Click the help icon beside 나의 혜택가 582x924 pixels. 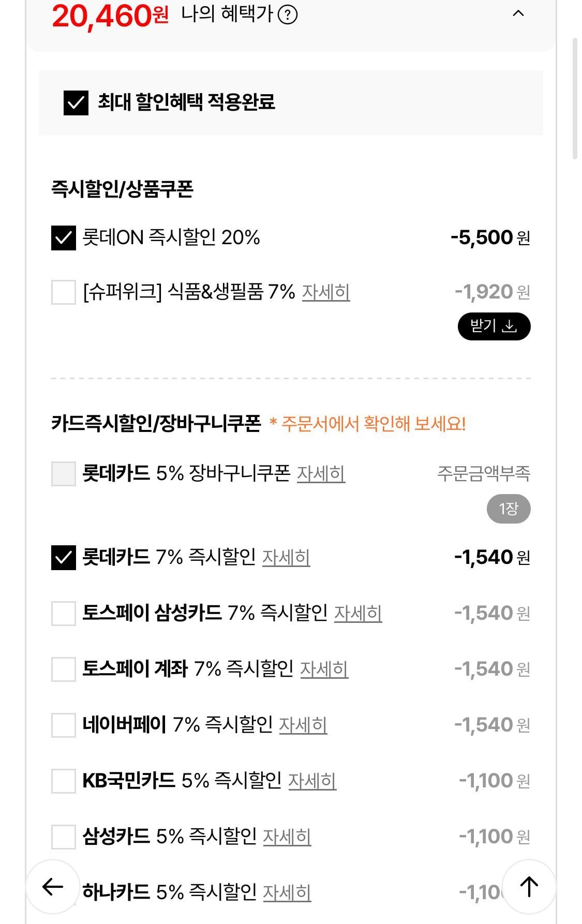pos(288,14)
